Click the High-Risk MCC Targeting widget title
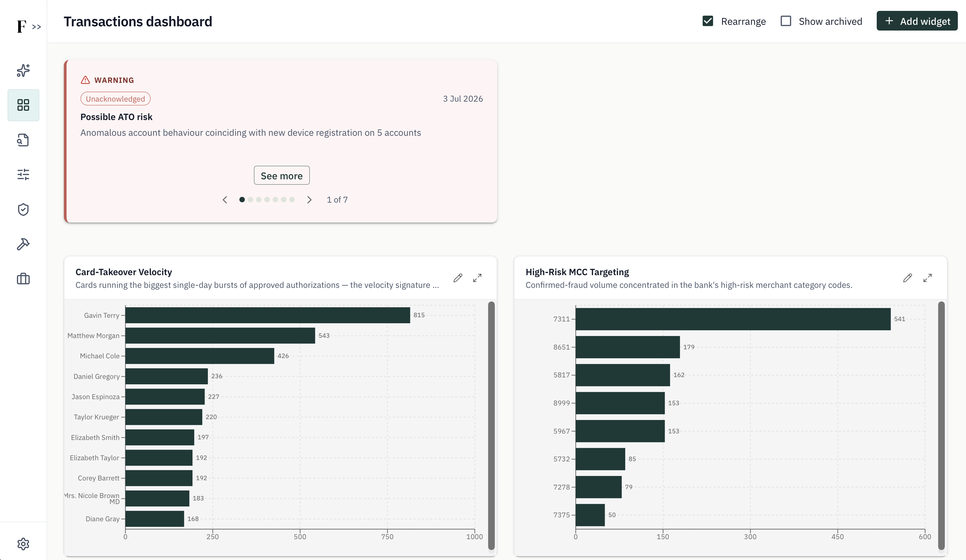The width and height of the screenshot is (966, 560). click(577, 272)
